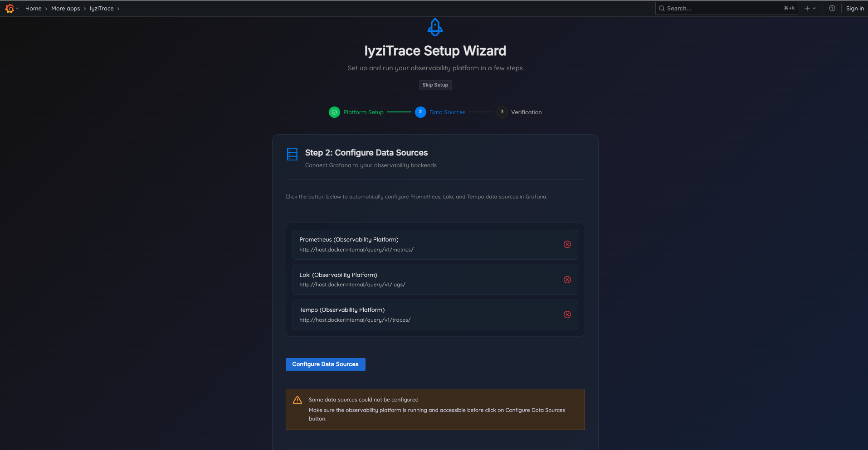
Task: Expand the chevron next to the Grafana logo
Action: tap(17, 9)
